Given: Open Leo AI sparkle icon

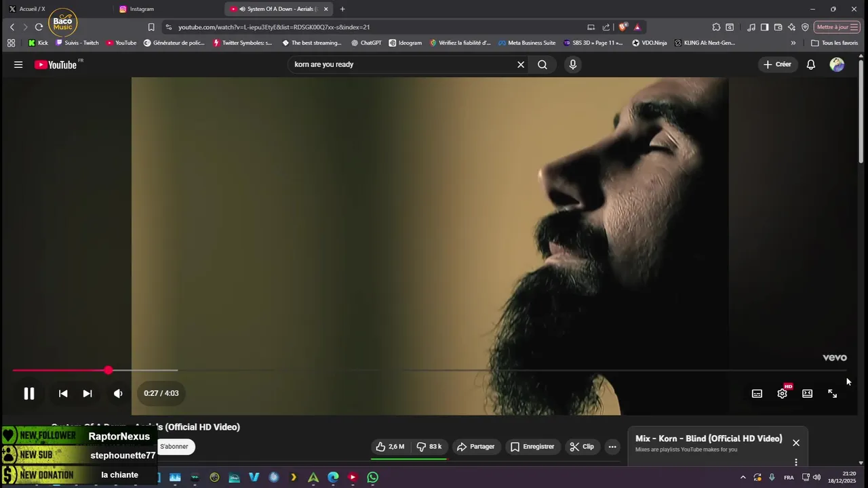Looking at the screenshot, I should [791, 27].
